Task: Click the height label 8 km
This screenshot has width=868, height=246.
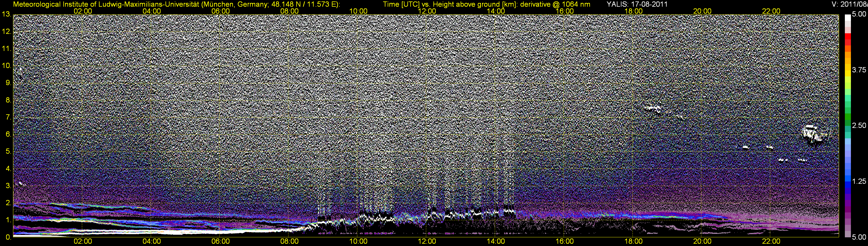Action: pyautogui.click(x=8, y=100)
